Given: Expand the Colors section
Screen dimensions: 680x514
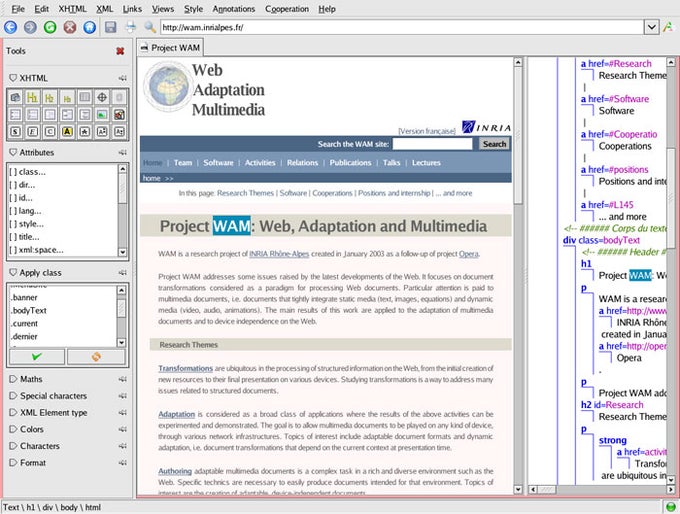Looking at the screenshot, I should point(13,429).
